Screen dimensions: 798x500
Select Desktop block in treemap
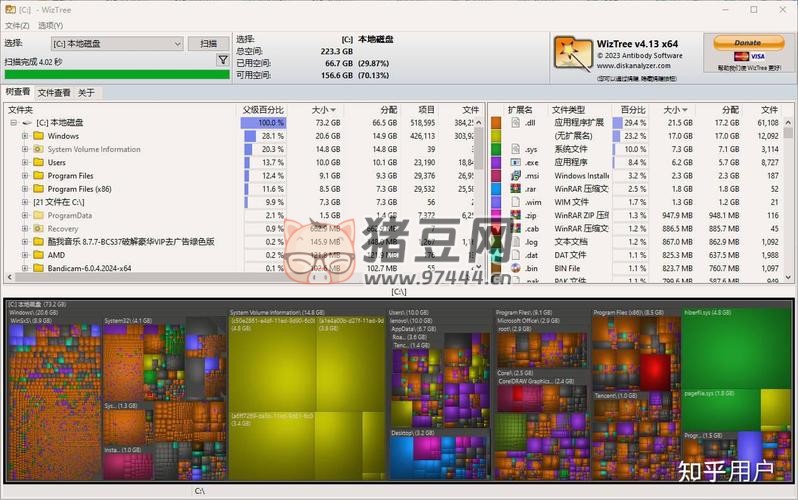tap(439, 456)
